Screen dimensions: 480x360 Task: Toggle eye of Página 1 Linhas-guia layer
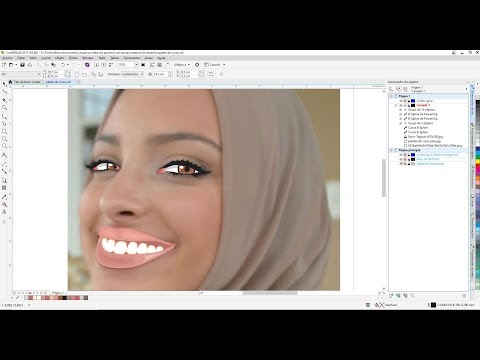click(401, 101)
